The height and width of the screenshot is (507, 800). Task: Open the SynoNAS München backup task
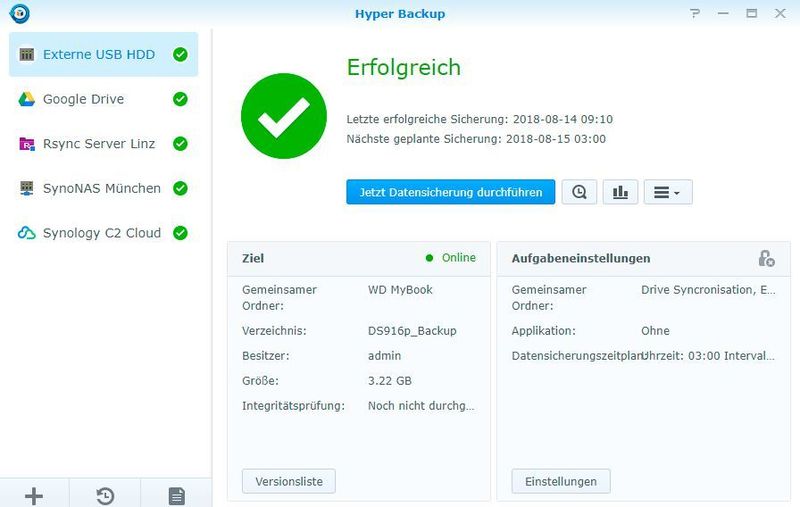[x=104, y=188]
